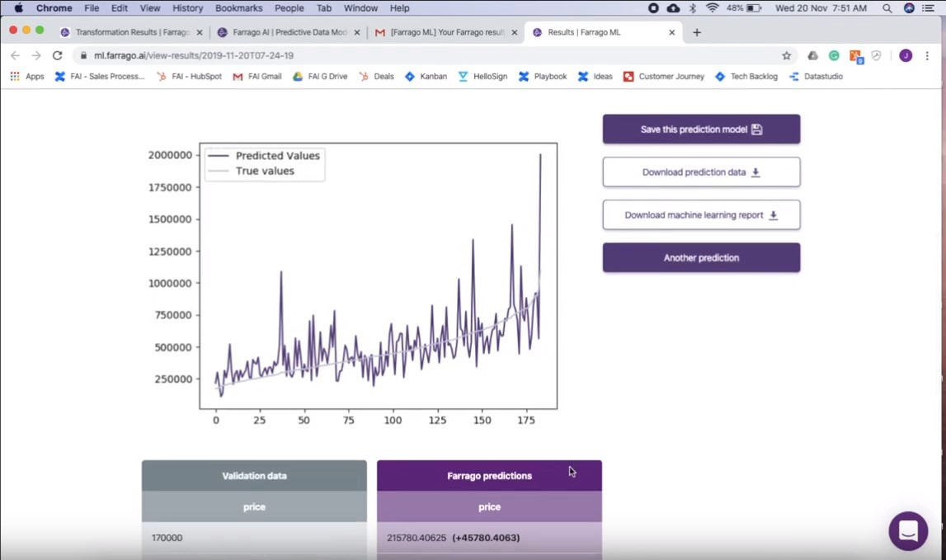Select the 215780.40625 prediction cell
Viewport: 946px width, 560px height.
tap(489, 538)
